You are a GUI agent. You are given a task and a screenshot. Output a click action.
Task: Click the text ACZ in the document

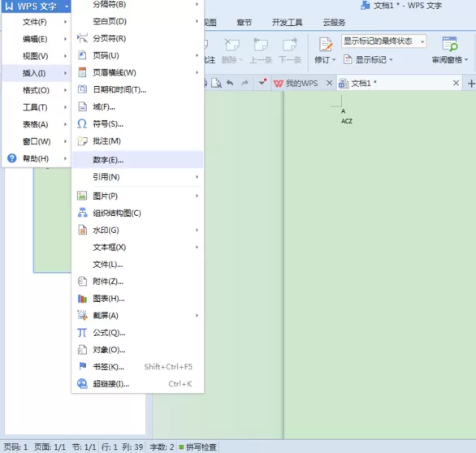[x=347, y=121]
